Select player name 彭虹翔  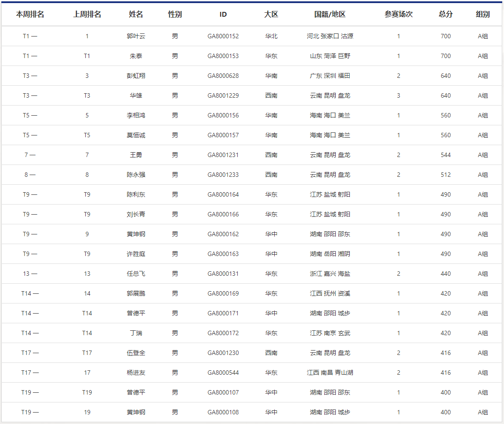tap(136, 76)
